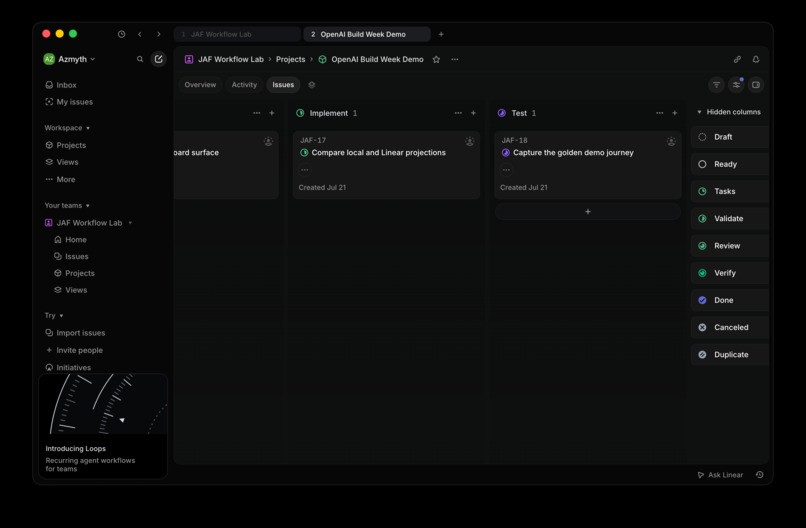Open Inbox in the sidebar
This screenshot has width=806, height=528.
[61, 85]
